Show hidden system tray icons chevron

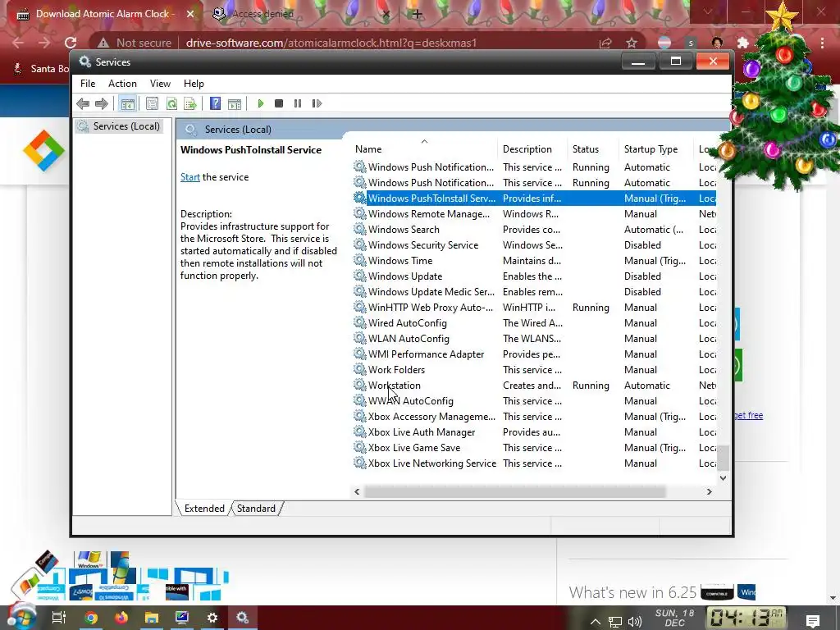click(x=596, y=622)
